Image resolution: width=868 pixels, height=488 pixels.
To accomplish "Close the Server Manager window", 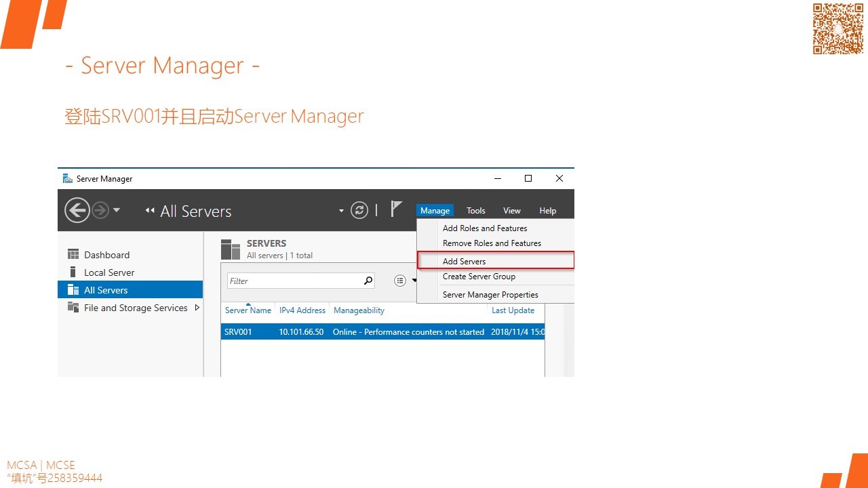I will pyautogui.click(x=559, y=179).
